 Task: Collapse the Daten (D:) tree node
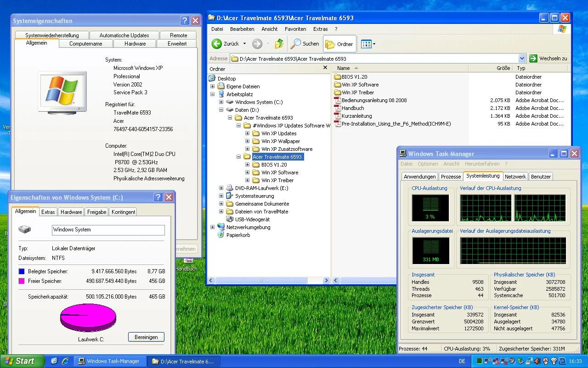(x=221, y=110)
